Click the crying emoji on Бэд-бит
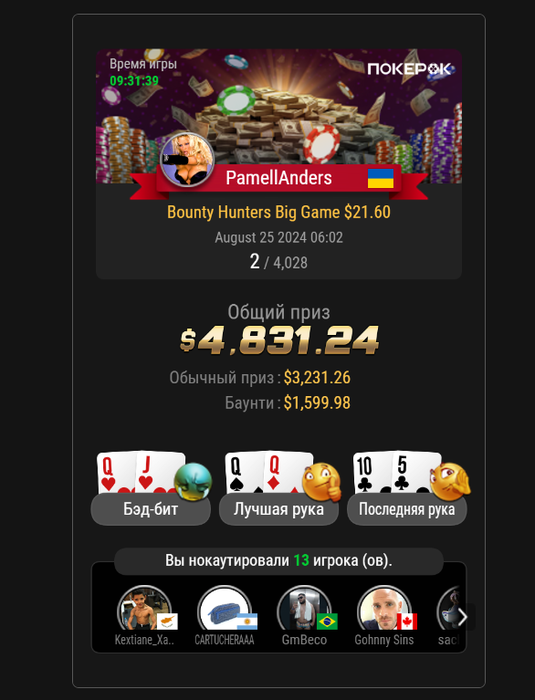 tap(193, 481)
